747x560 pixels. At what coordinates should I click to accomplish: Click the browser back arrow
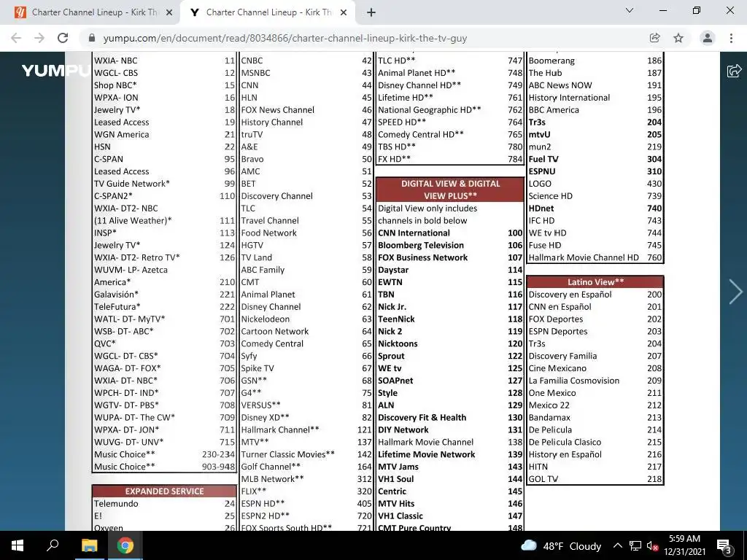[16, 38]
